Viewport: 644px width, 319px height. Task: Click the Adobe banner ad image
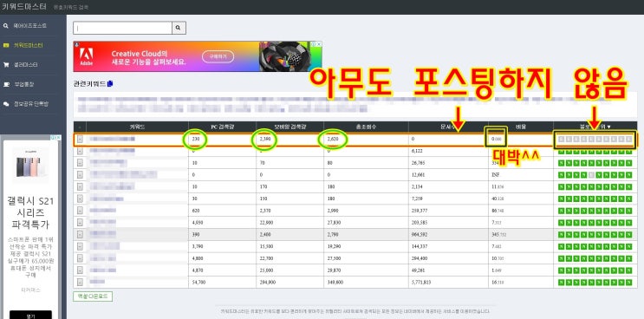coord(198,56)
